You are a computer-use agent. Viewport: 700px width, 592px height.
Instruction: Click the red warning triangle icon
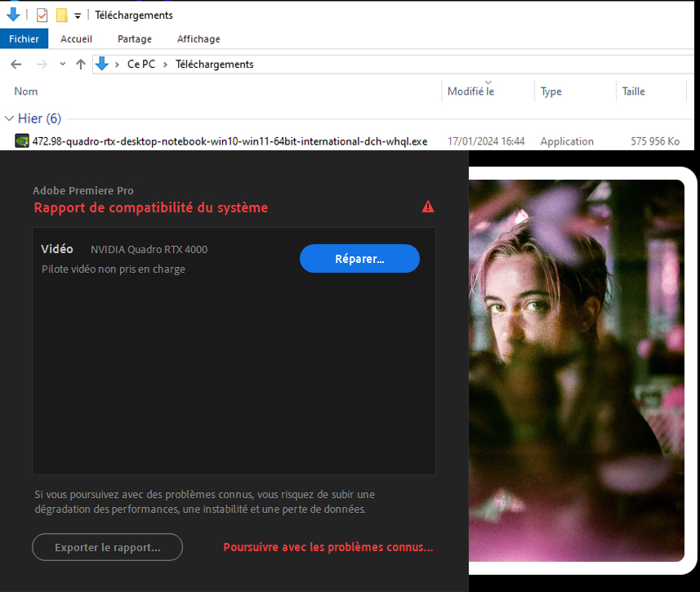click(x=428, y=207)
